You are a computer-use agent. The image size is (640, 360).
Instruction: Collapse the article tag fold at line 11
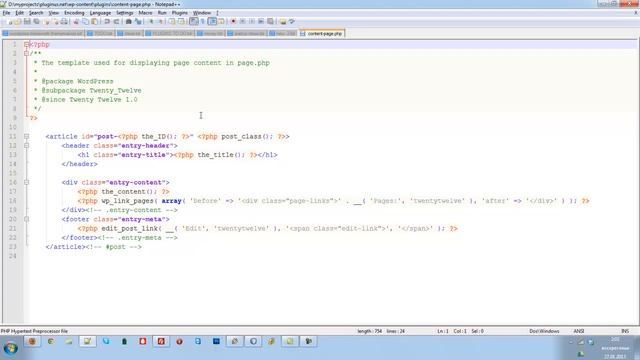tap(27, 136)
